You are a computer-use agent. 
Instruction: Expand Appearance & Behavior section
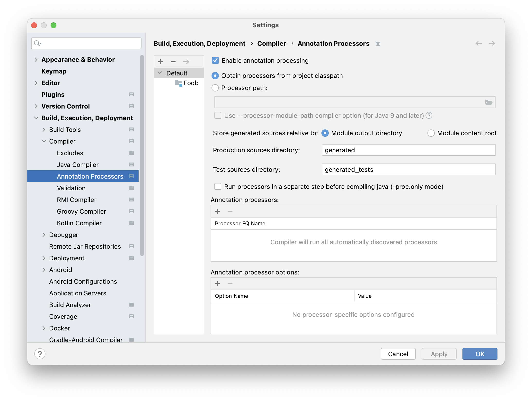pyautogui.click(x=36, y=60)
